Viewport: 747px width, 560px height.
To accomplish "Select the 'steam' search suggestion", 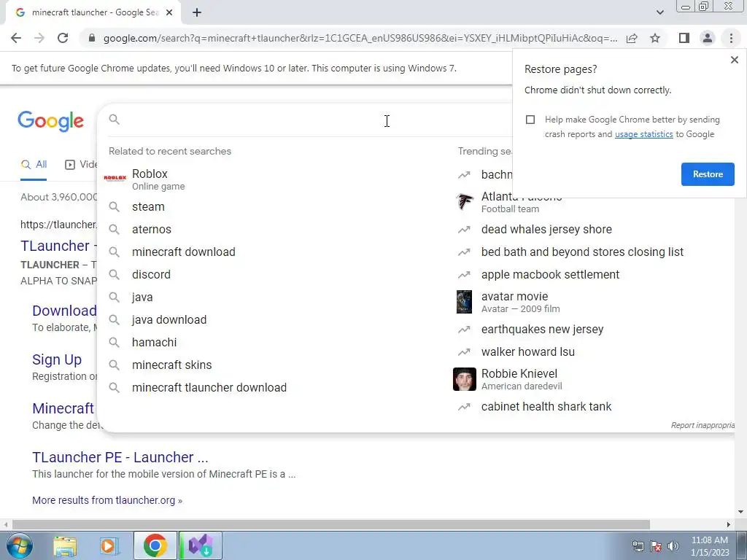I will pos(276,206).
